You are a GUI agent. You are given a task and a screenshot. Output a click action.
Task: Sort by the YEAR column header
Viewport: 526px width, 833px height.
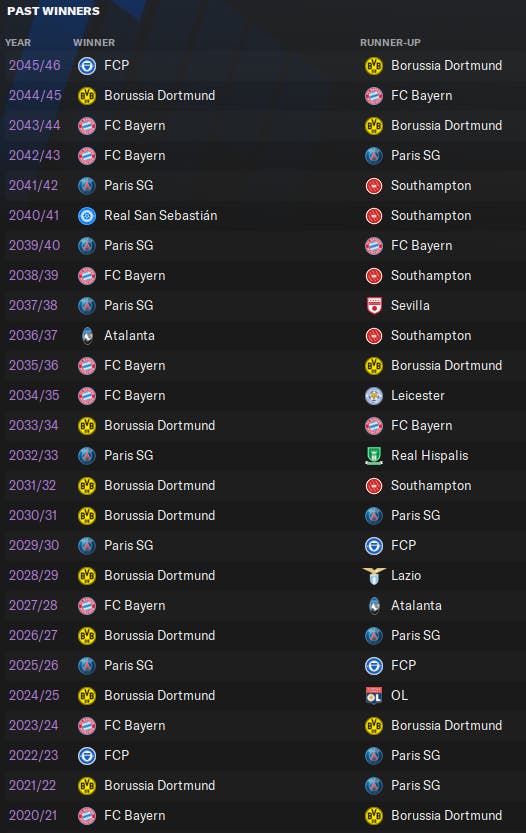click(18, 42)
